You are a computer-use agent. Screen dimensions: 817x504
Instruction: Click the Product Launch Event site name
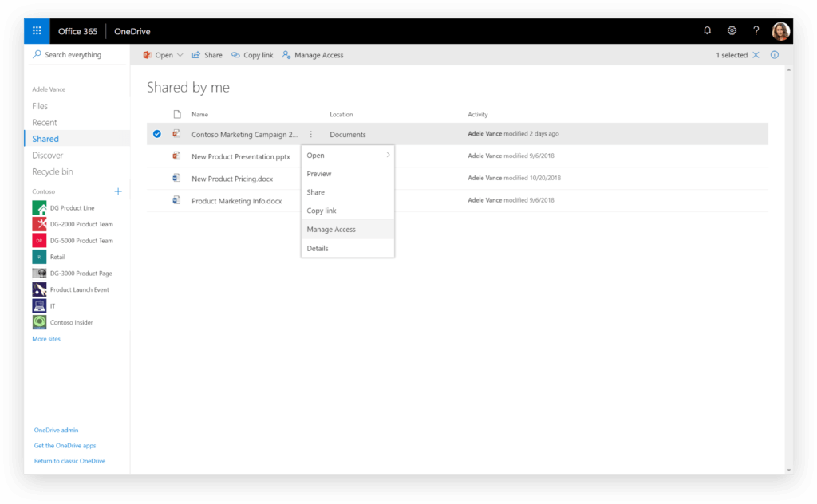click(80, 290)
